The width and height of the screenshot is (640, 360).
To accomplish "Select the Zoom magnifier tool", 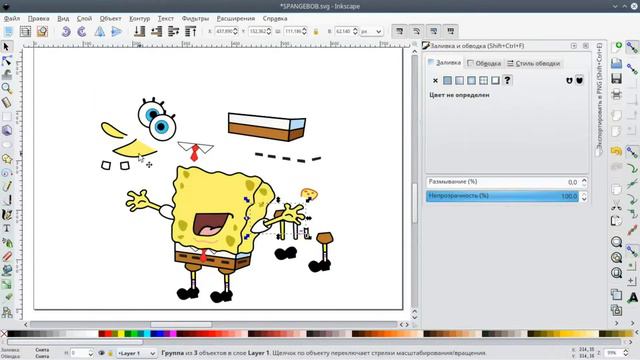I will (x=6, y=88).
